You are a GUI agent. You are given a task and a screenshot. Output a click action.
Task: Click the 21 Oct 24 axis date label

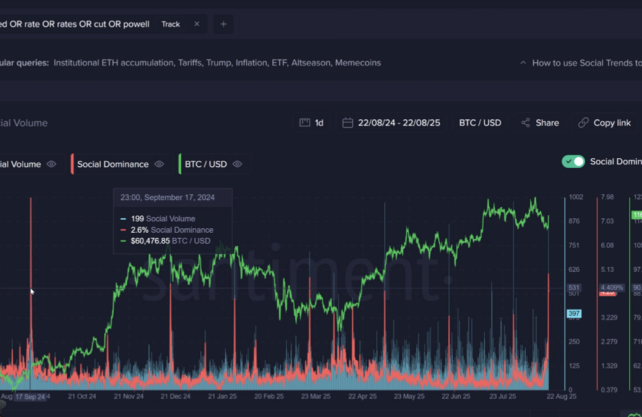[x=82, y=397]
